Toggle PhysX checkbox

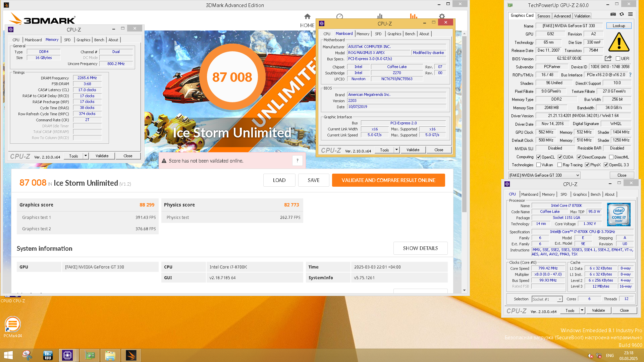587,165
